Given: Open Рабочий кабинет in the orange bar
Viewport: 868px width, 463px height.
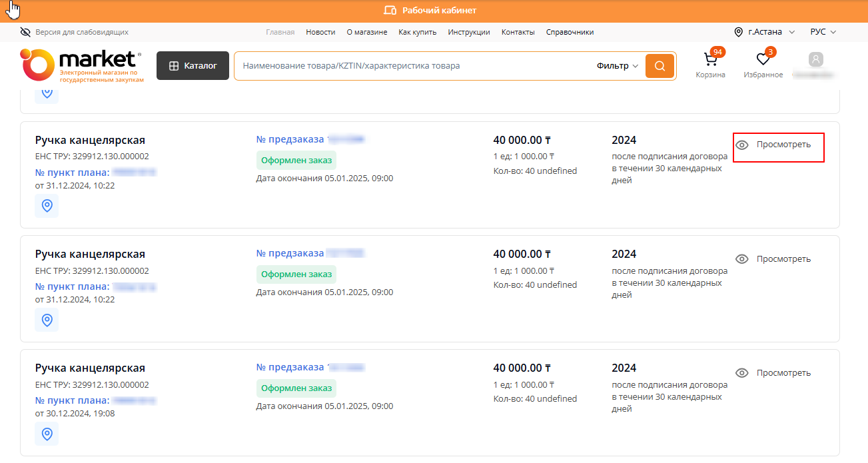Looking at the screenshot, I should tap(430, 11).
